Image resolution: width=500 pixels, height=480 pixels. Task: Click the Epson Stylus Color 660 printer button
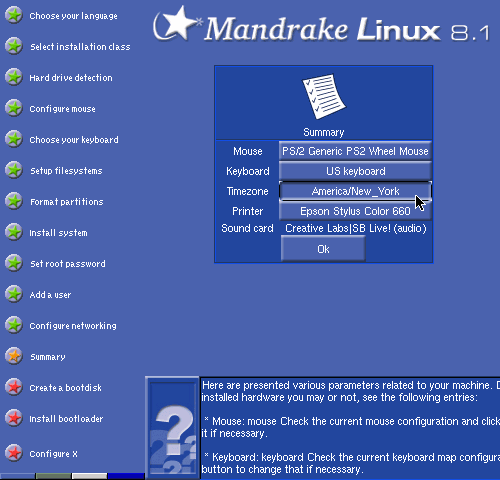pyautogui.click(x=355, y=211)
